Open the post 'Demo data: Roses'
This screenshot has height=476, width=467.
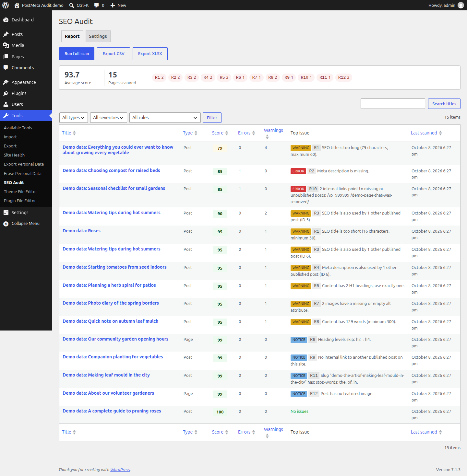pos(81,231)
